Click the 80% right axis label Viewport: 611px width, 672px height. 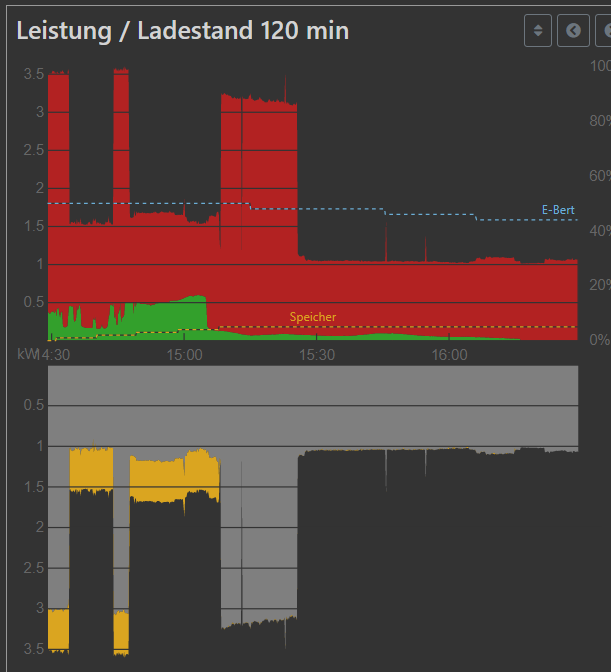click(600, 121)
